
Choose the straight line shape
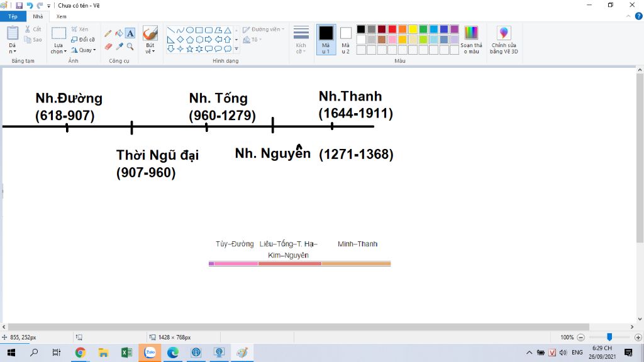click(171, 30)
